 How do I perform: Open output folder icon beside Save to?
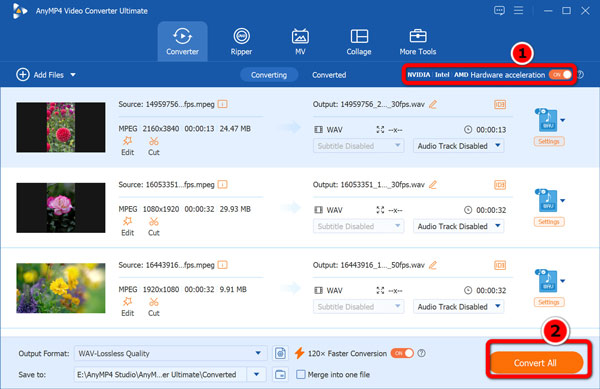click(280, 374)
